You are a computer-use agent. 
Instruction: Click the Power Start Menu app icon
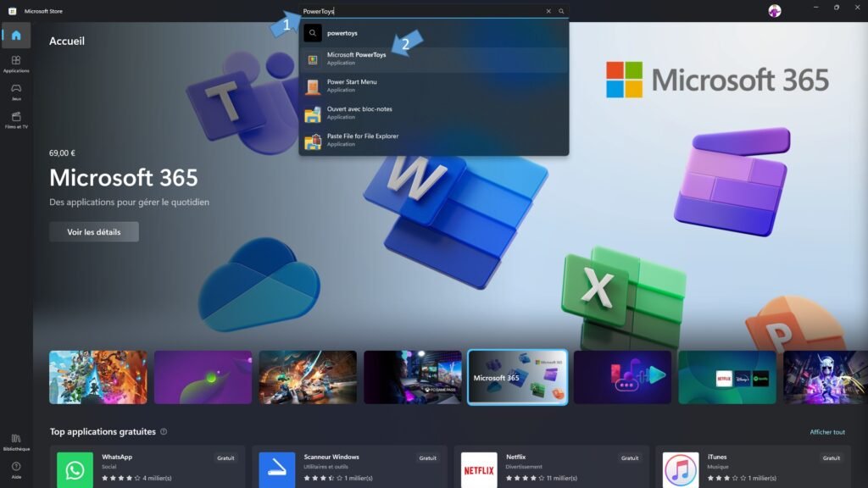coord(313,87)
